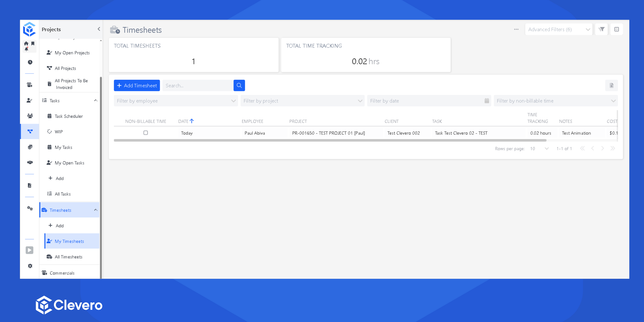644x322 pixels.
Task: Click the handshake icon in left rail
Action: tap(30, 162)
